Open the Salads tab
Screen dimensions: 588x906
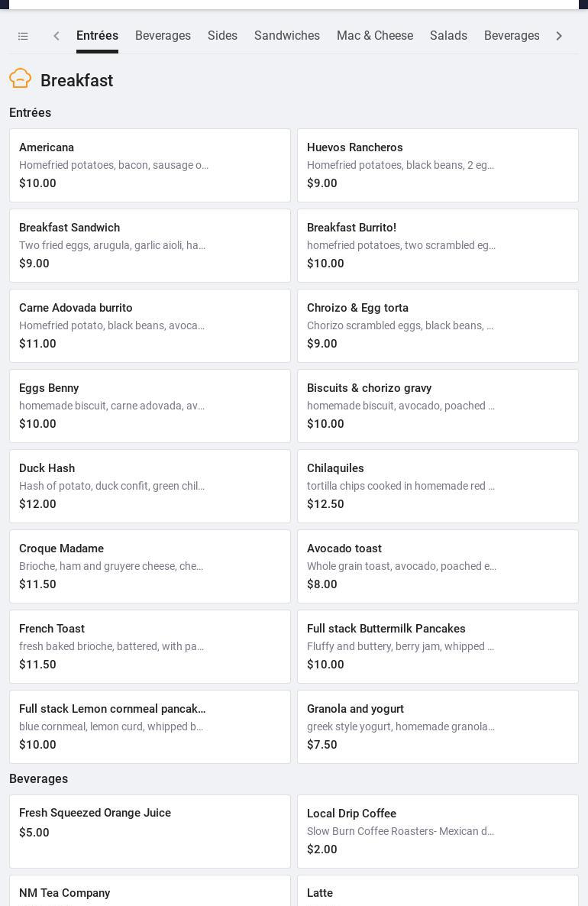point(448,36)
